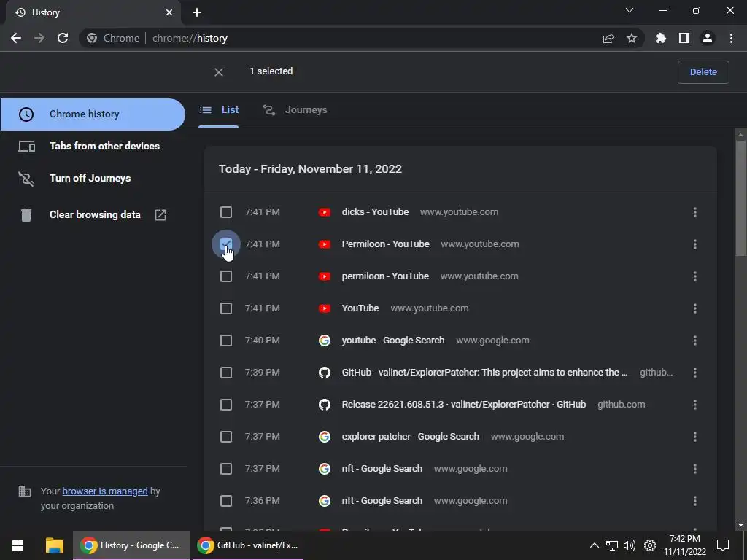Open explorer patcher - Google Search link
Screen dimensions: 747x560
click(410, 437)
